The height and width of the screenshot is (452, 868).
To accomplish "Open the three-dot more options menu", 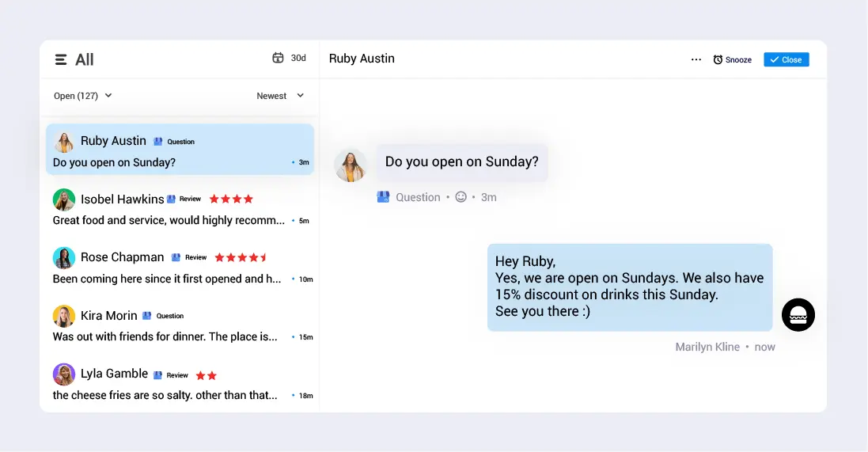I will [696, 59].
